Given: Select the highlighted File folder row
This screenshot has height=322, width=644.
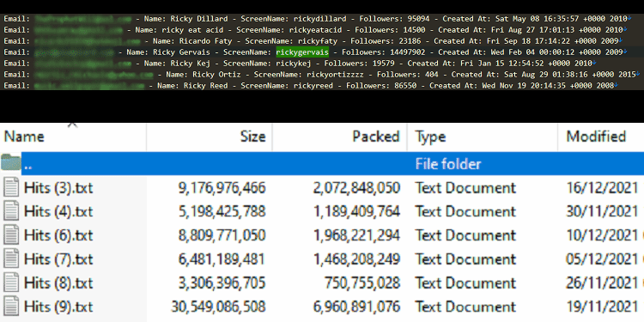Looking at the screenshot, I should (332, 163).
